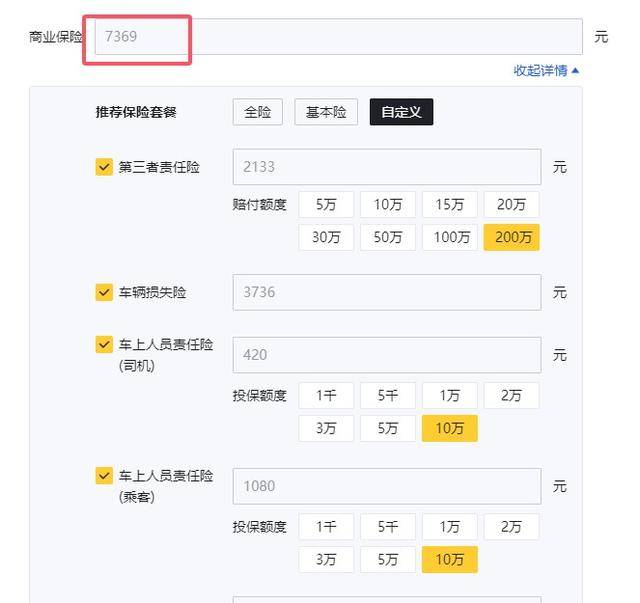The height and width of the screenshot is (603, 640).
Task: Pick 5万 in 赔付额度 row
Action: (326, 204)
